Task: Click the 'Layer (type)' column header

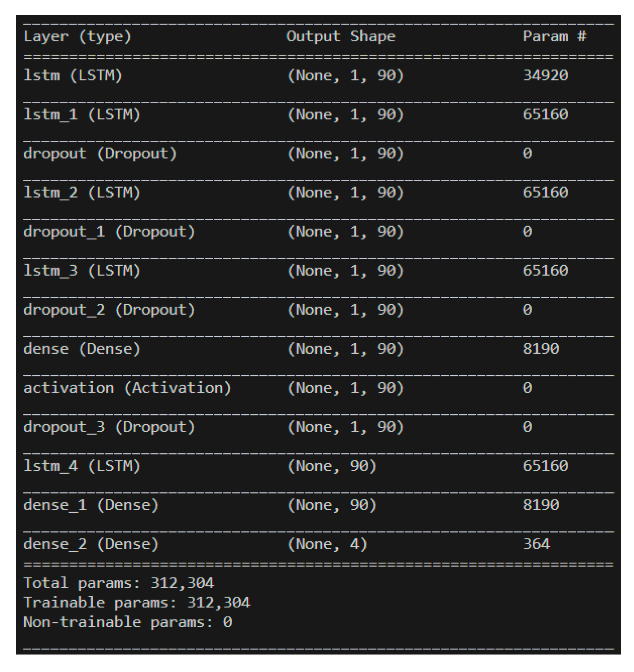Action: 77,36
